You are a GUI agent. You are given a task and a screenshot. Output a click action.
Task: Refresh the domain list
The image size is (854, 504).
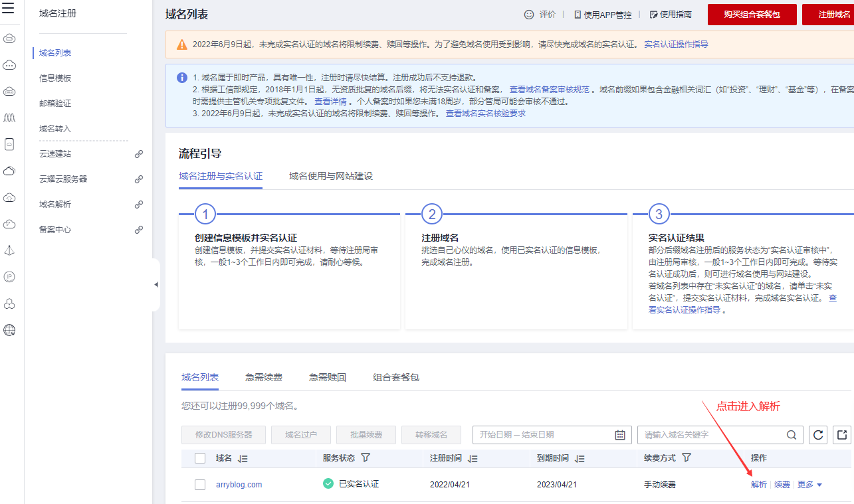[819, 435]
